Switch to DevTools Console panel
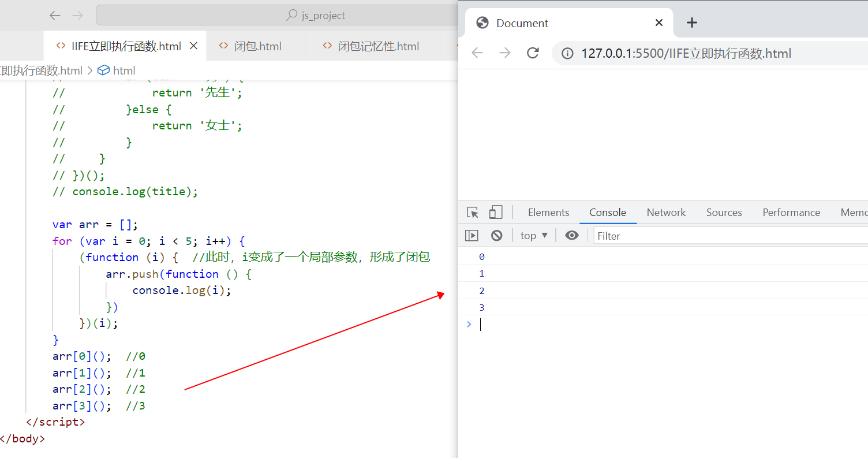Screen dimensions: 868x458 point(608,213)
